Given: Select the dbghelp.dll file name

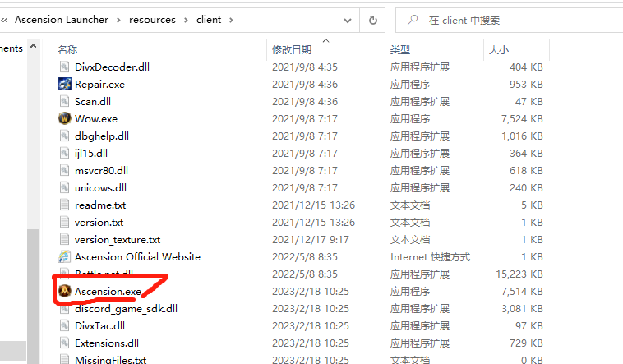Looking at the screenshot, I should coord(102,136).
